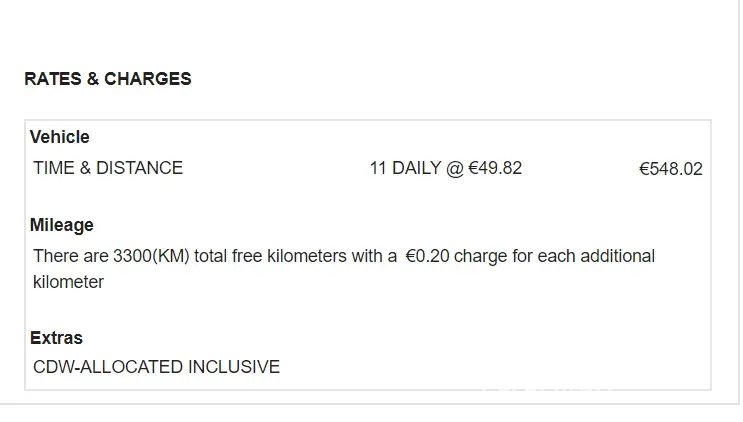
Task: Click the word 'charge' in mileage description
Action: (x=480, y=256)
